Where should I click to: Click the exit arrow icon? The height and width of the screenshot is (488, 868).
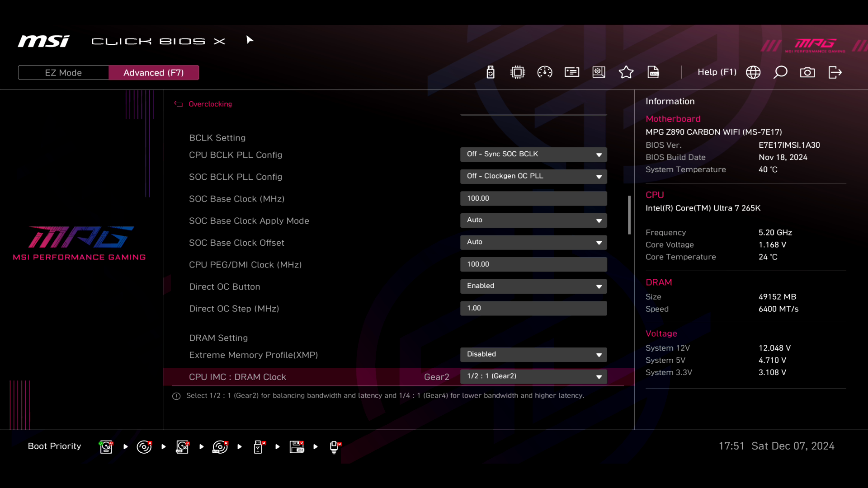coord(835,72)
